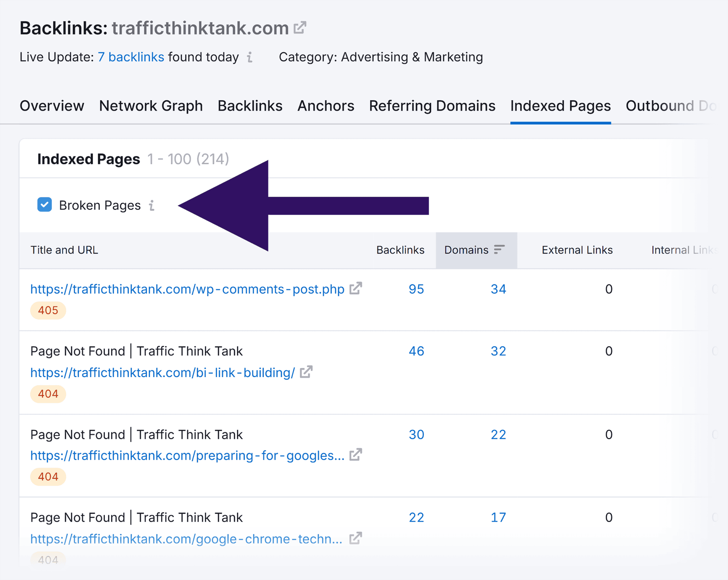Switch to Referring Domains tab
Image resolution: width=728 pixels, height=580 pixels.
[432, 106]
